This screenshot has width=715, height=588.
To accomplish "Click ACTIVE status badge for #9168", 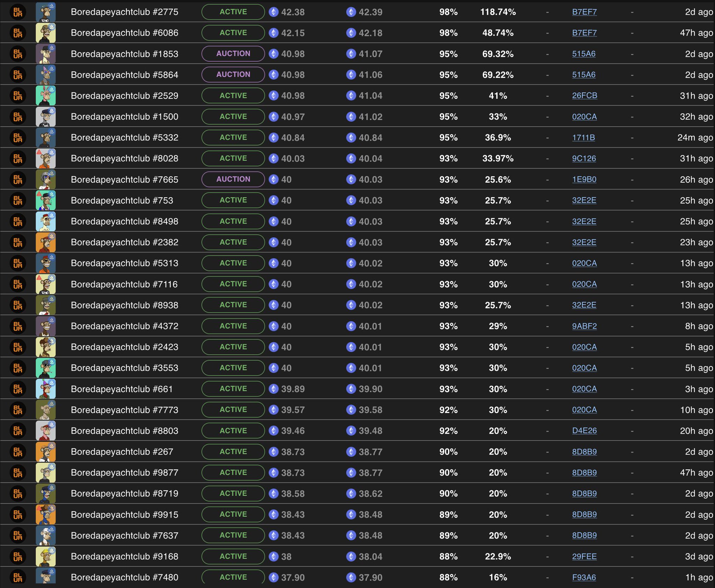I will 233,557.
